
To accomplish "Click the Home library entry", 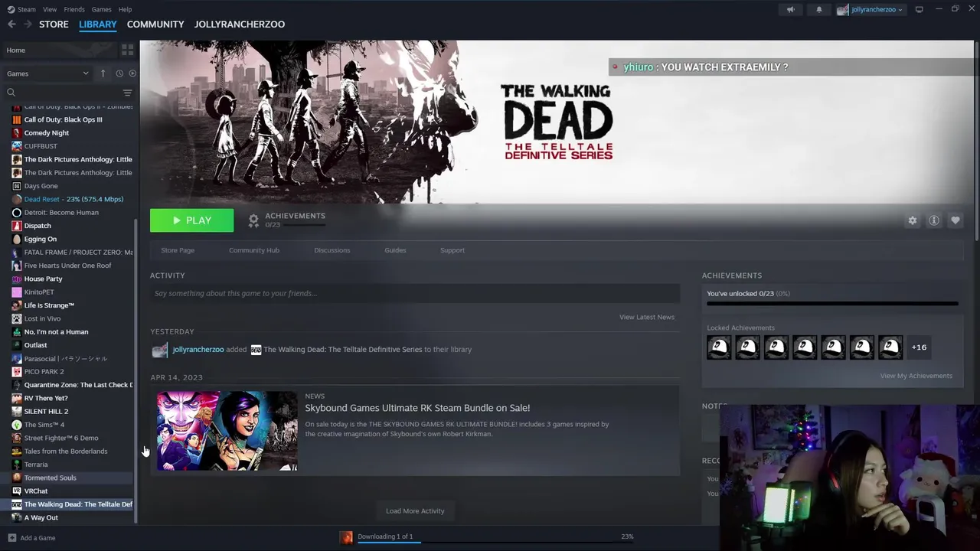I will pos(60,51).
